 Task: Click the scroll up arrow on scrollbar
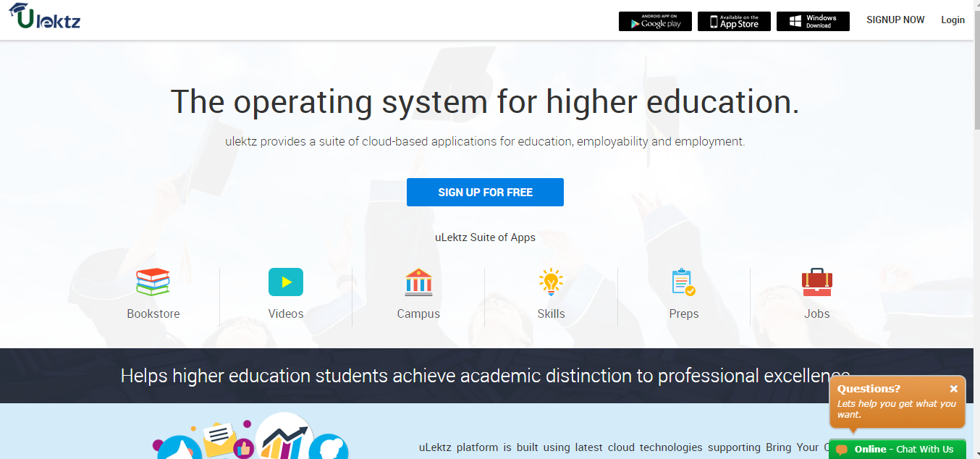975,4
